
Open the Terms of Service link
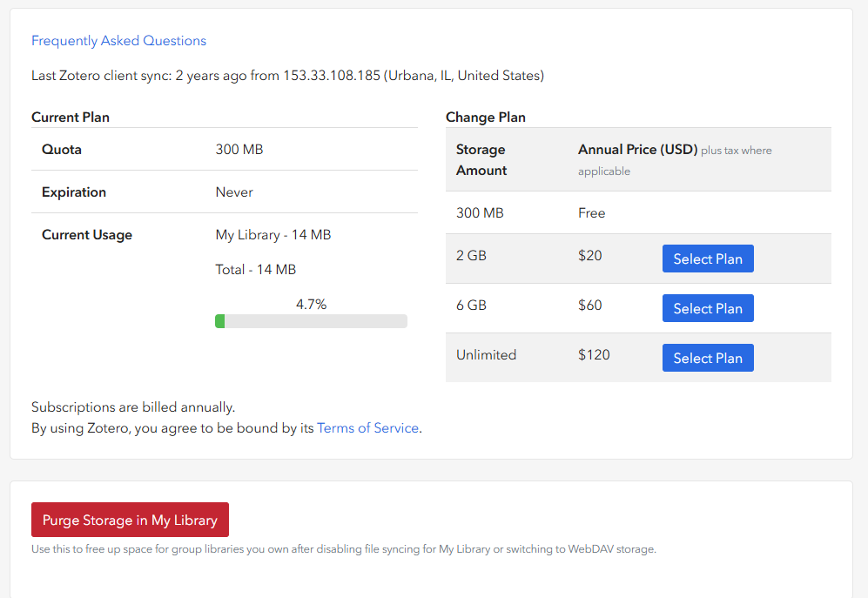(x=367, y=428)
